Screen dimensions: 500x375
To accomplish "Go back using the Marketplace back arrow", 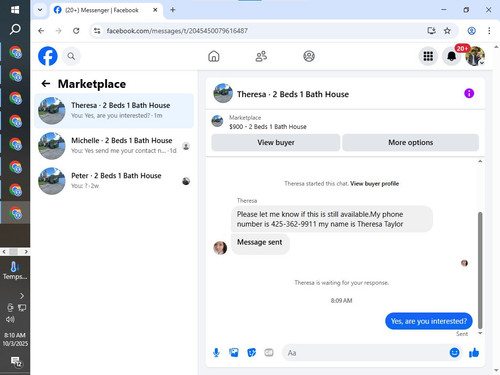I will [x=46, y=84].
